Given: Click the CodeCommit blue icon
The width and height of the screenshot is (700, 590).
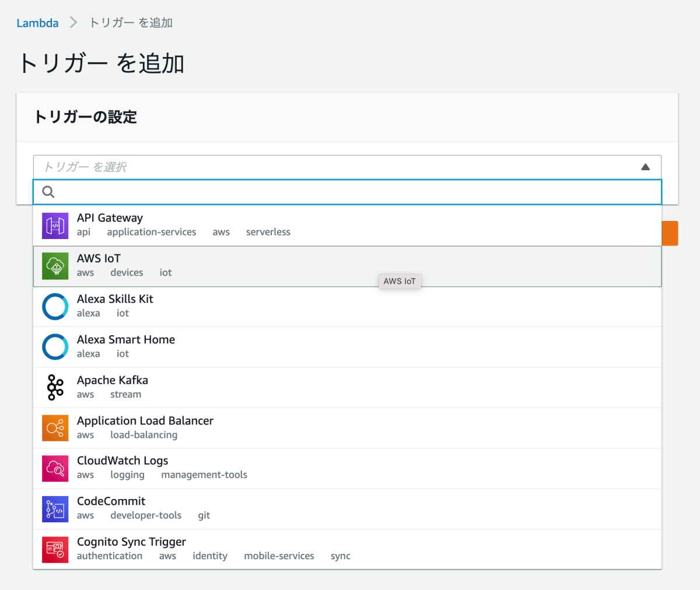Looking at the screenshot, I should click(x=55, y=510).
